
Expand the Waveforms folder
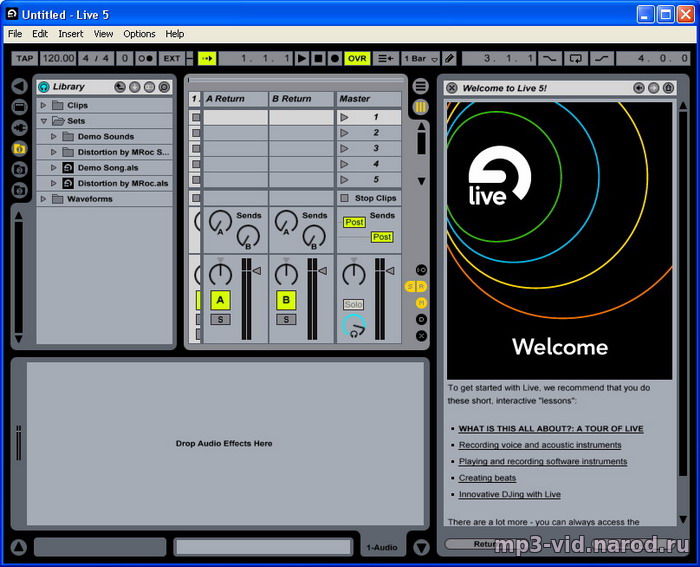[43, 199]
